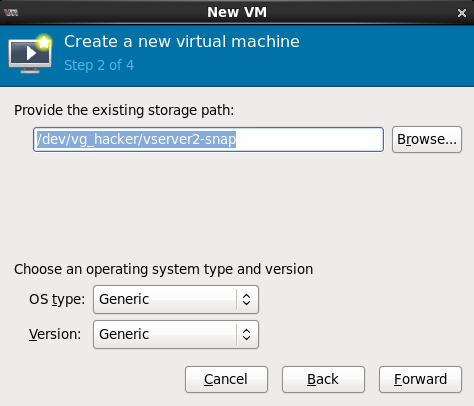Proceed Forward to the next step
The width and height of the screenshot is (474, 406).
pos(420,379)
